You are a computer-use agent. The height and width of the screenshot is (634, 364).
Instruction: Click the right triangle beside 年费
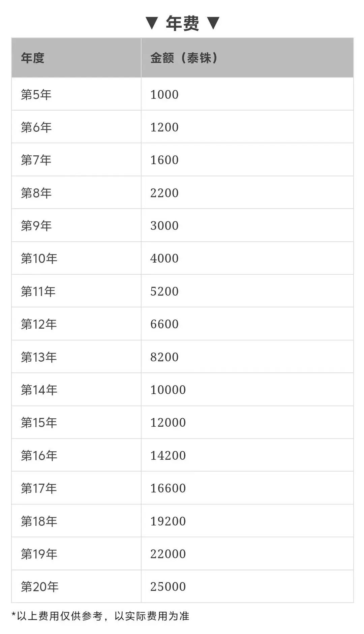tap(213, 23)
